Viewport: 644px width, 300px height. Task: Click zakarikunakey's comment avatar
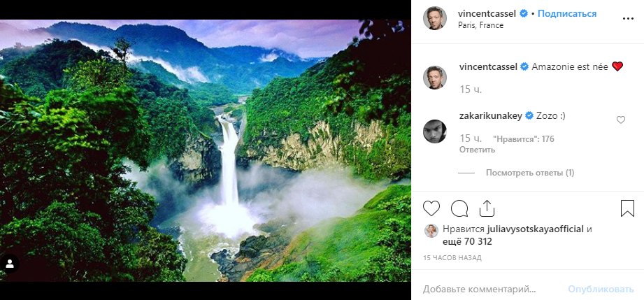pyautogui.click(x=435, y=129)
